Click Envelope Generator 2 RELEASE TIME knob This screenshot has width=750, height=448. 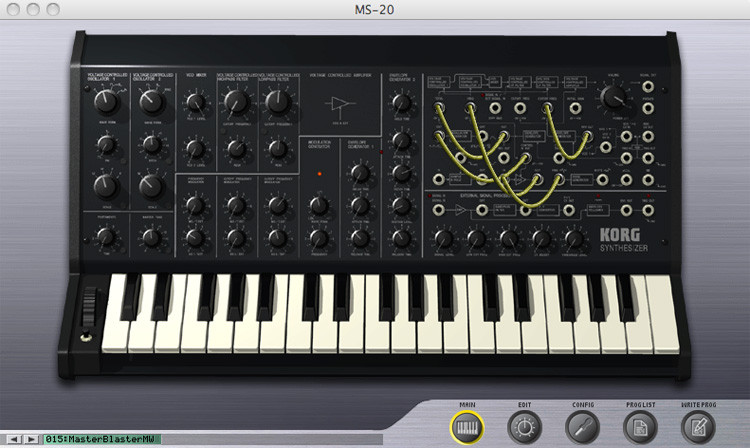(x=402, y=238)
